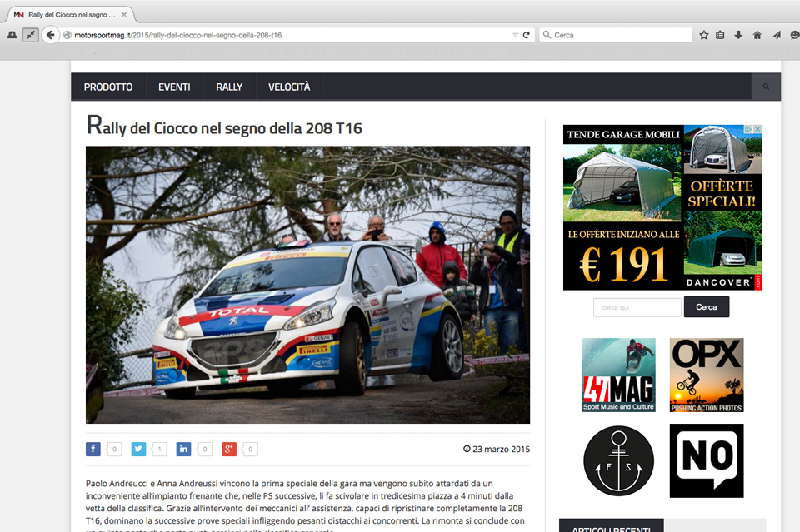Go to the browser home icon
The height and width of the screenshot is (532, 800).
point(757,35)
